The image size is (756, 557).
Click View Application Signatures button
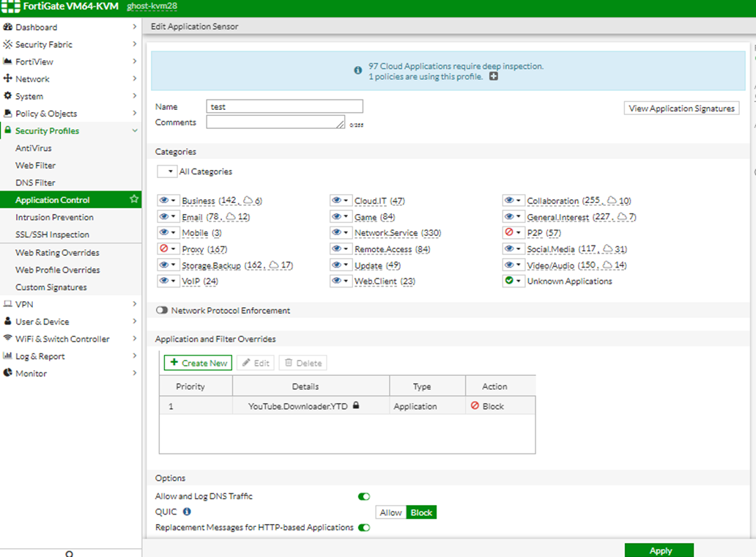681,108
